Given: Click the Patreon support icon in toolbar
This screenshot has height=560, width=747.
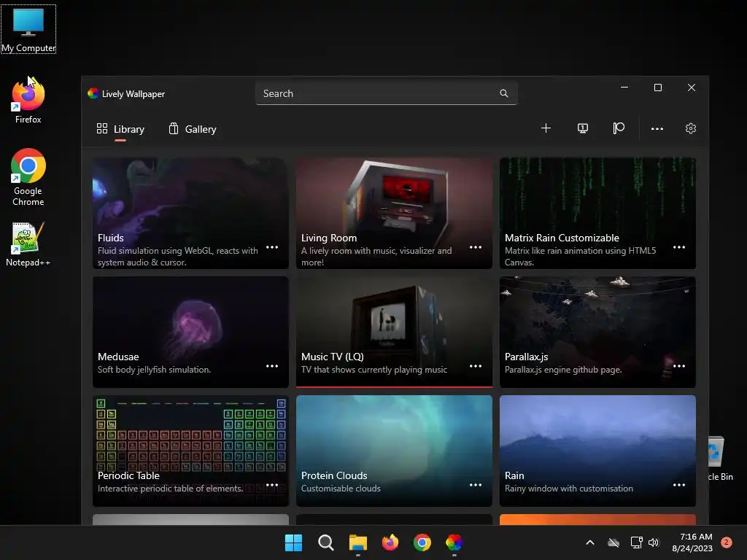Looking at the screenshot, I should pyautogui.click(x=619, y=128).
